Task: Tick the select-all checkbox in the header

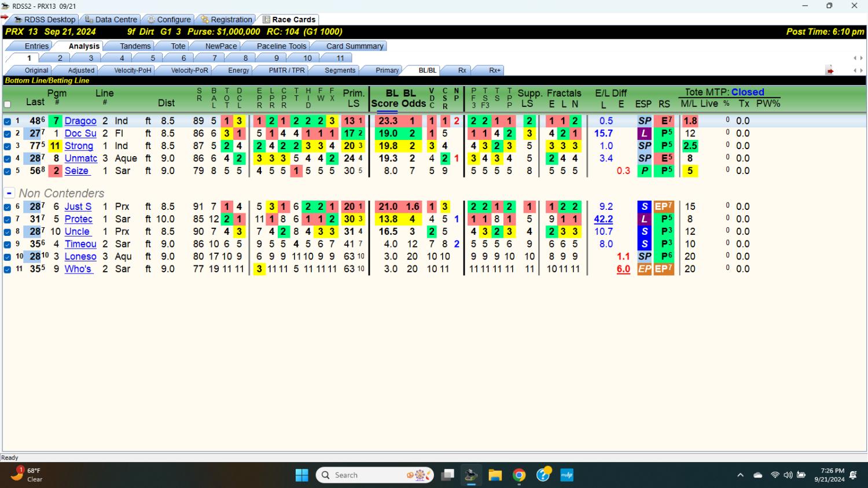Action: [x=8, y=105]
